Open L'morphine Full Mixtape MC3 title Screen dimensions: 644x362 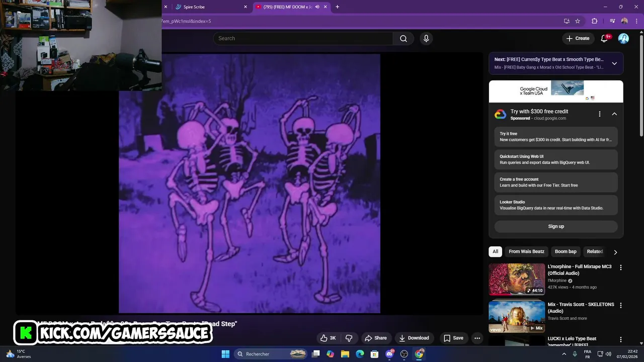point(580,270)
